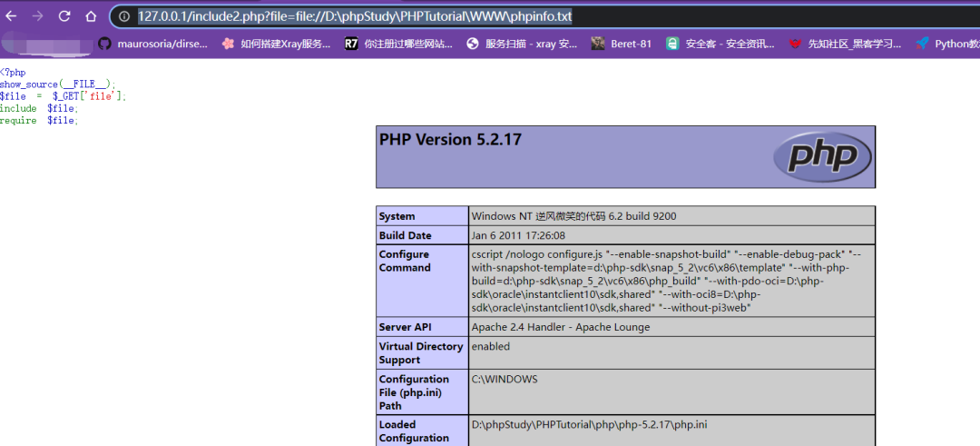Click the Build Date label
The image size is (980, 446).
pos(405,236)
